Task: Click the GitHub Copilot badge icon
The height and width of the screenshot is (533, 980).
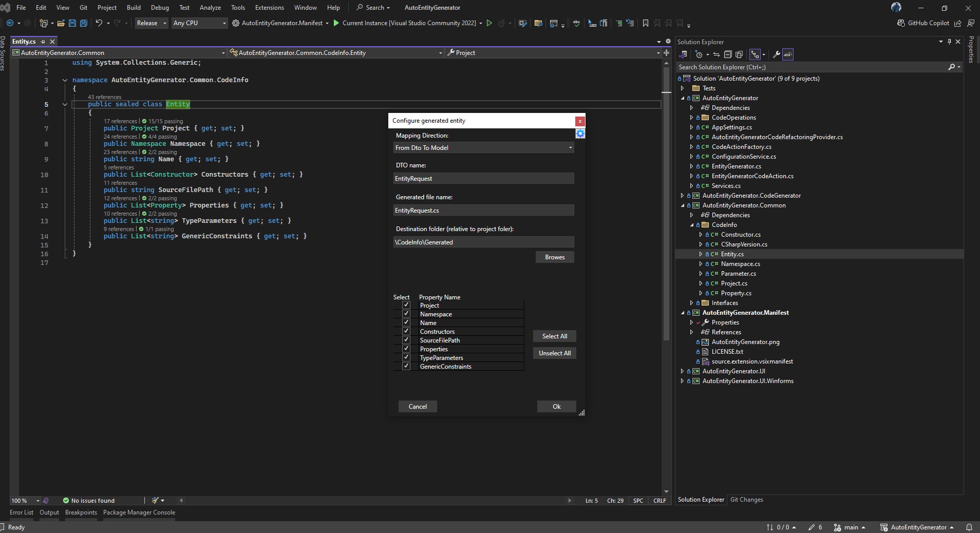Action: tap(901, 23)
